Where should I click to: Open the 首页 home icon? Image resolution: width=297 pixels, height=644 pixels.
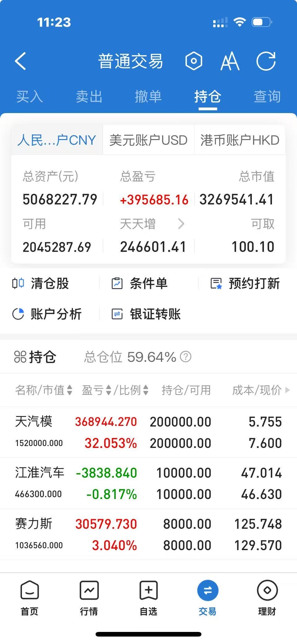[x=29, y=590]
